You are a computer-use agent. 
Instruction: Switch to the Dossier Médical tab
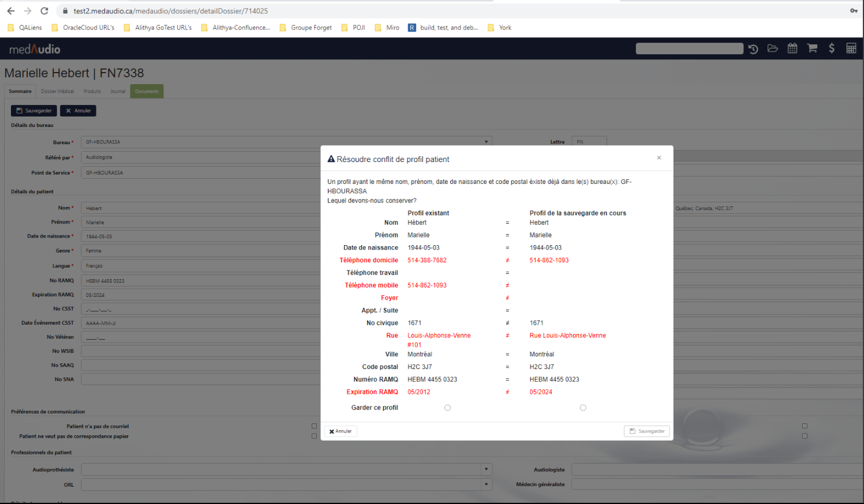[57, 91]
